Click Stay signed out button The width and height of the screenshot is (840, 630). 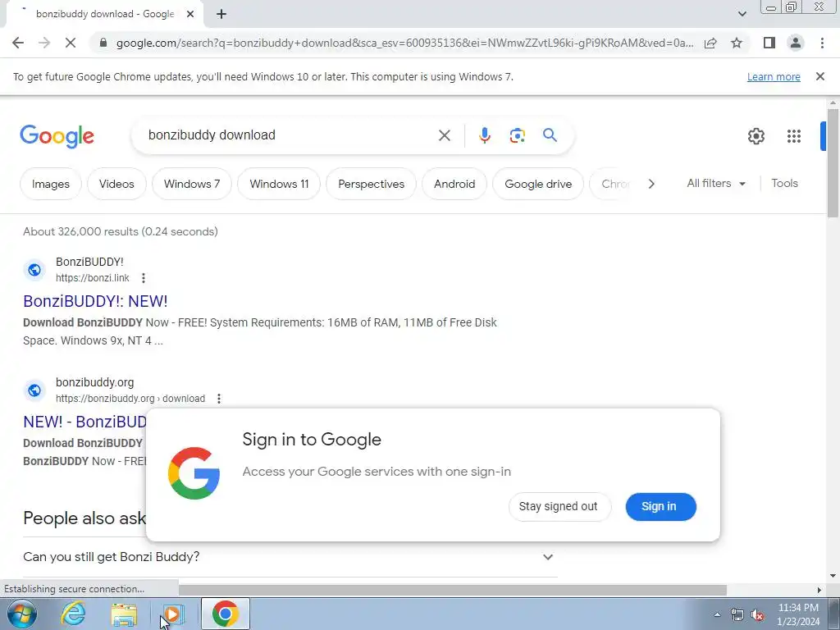click(x=559, y=506)
